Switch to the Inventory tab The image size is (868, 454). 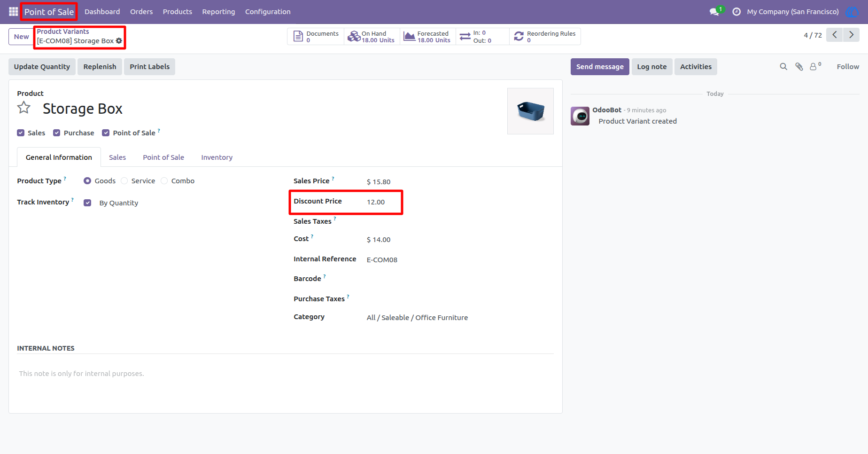pyautogui.click(x=217, y=157)
